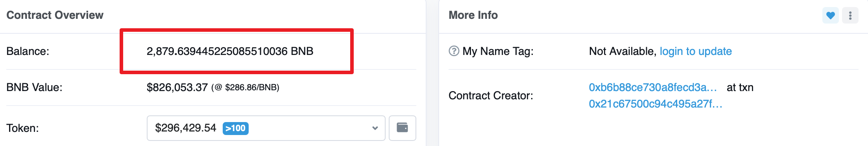Open creator address 0xb6b88ce730a8fecd3a link
The image size is (868, 146).
click(x=653, y=87)
